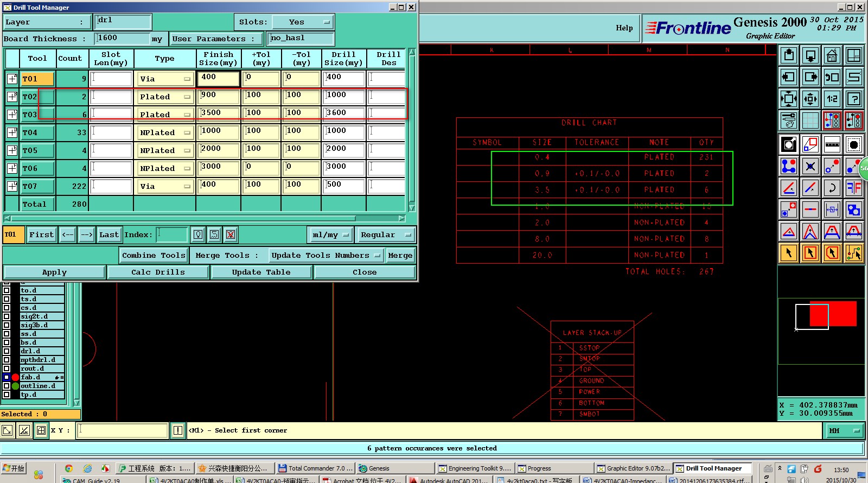Open the Update Tools Numbers dropdown
This screenshot has height=483, width=868.
pos(326,255)
